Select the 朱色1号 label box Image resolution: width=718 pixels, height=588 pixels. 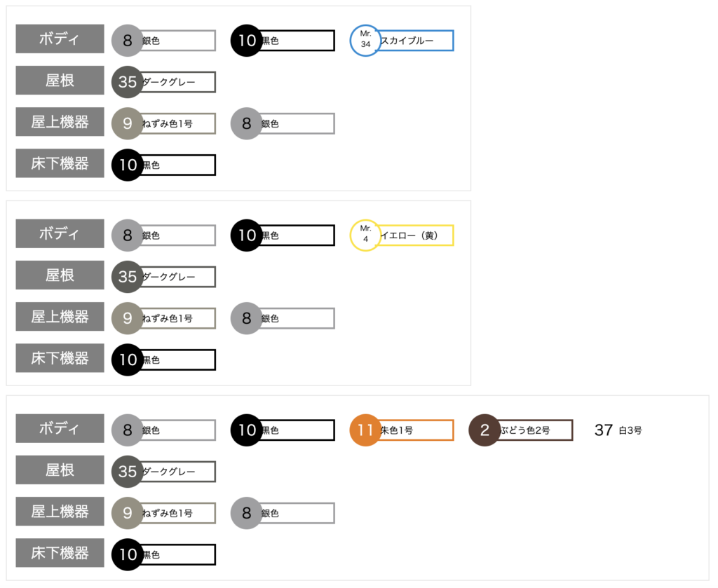(x=416, y=430)
